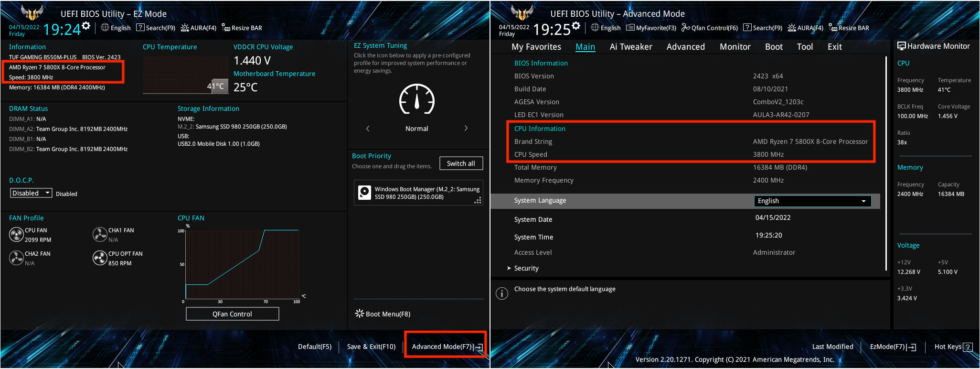980x369 pixels.
Task: Click the info icon beside the help text
Action: coord(501,293)
